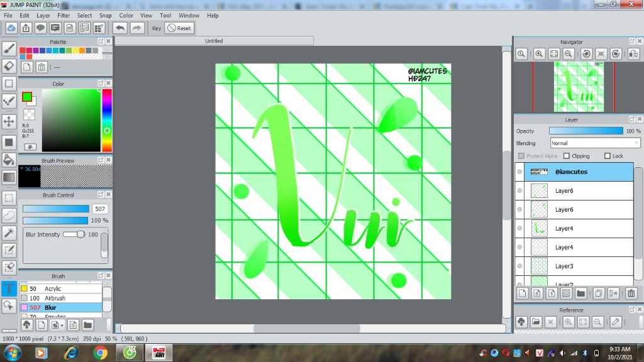Click the rainbow hue strip in Color panel

tap(107, 120)
